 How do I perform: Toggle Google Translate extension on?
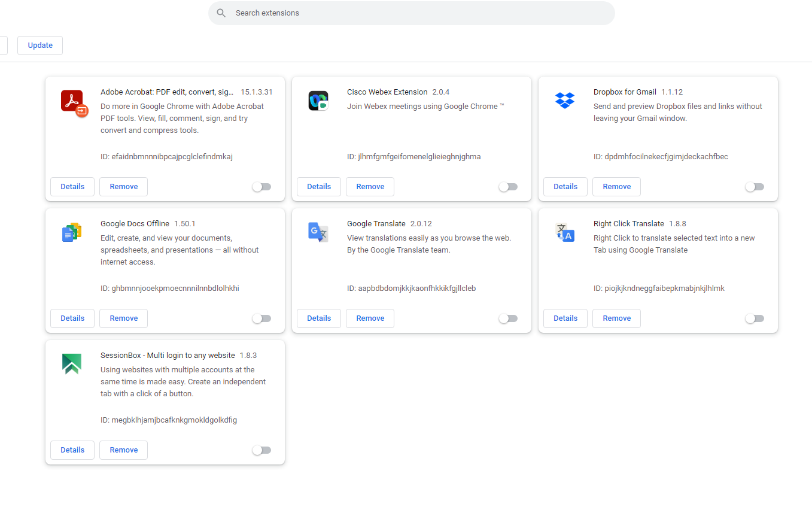pos(508,318)
